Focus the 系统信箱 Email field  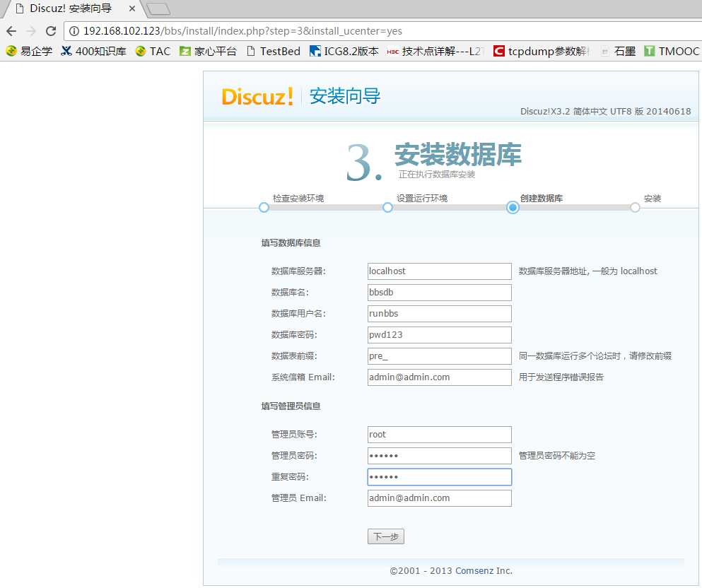440,377
